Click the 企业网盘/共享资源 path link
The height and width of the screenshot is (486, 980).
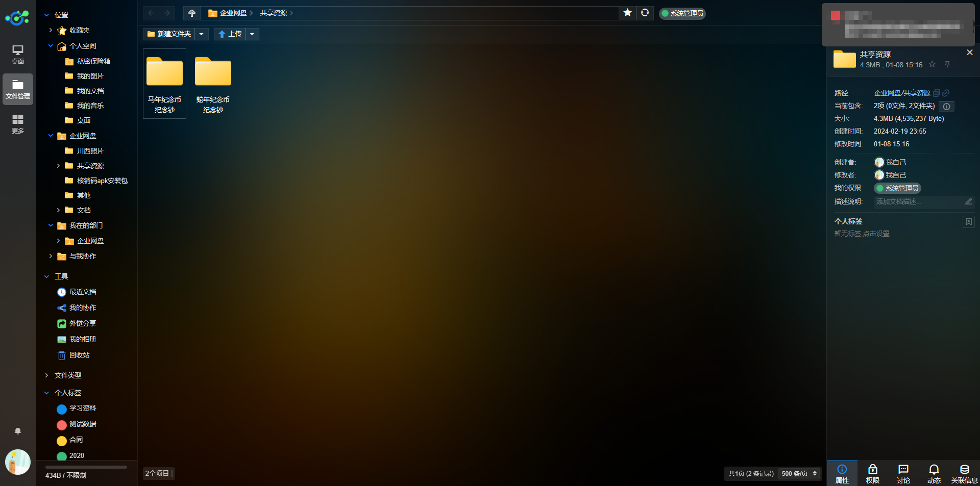pyautogui.click(x=902, y=93)
